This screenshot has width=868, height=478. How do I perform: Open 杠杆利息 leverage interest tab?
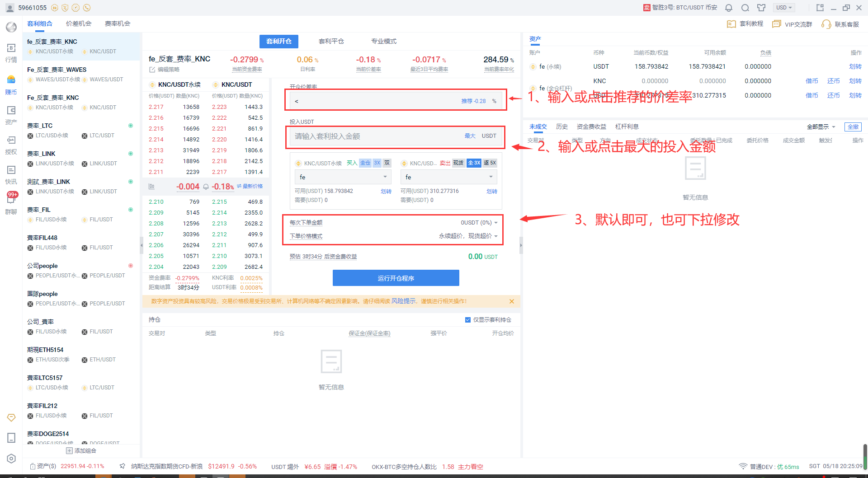pyautogui.click(x=627, y=127)
